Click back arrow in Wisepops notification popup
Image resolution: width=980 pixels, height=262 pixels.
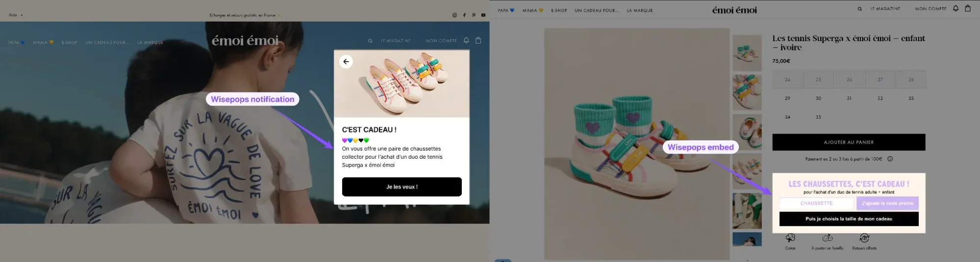(x=346, y=62)
